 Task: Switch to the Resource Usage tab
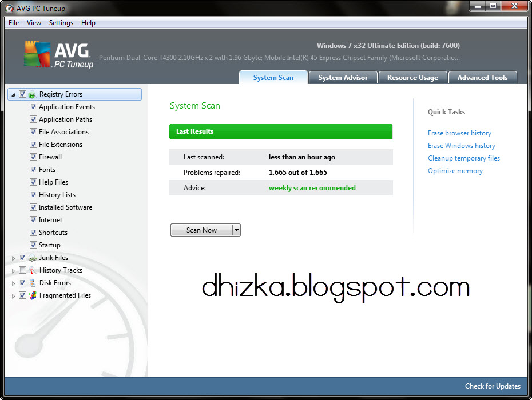[412, 78]
